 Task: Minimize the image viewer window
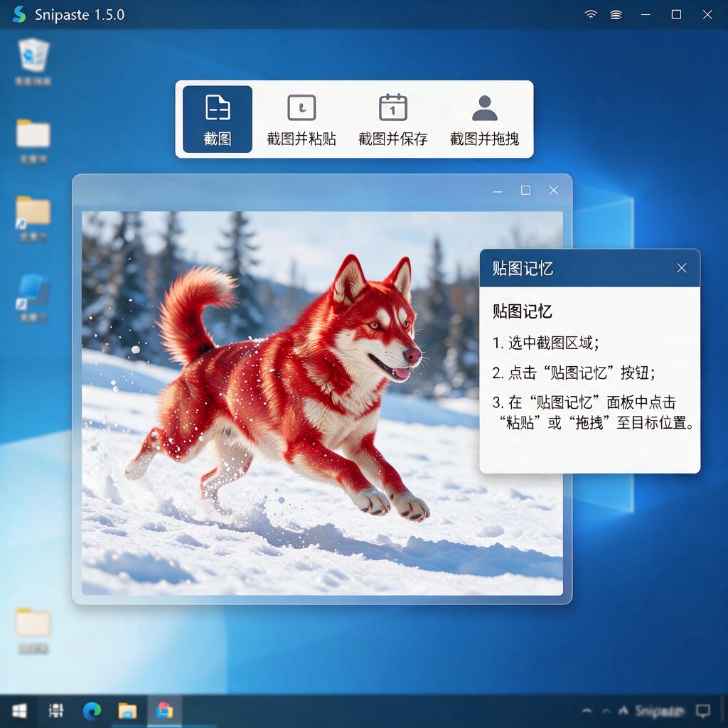coord(498,191)
